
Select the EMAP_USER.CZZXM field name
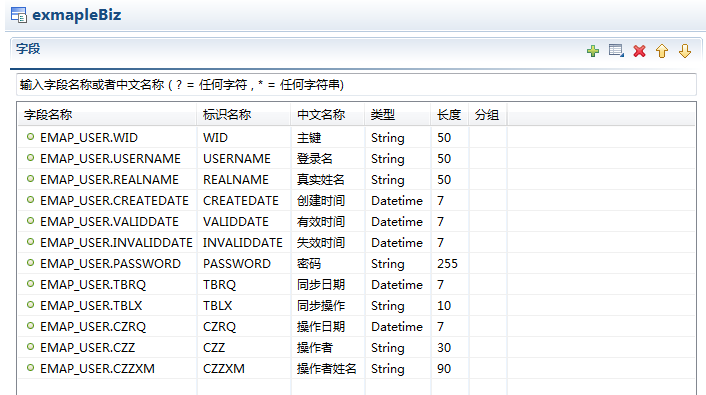tap(97, 369)
